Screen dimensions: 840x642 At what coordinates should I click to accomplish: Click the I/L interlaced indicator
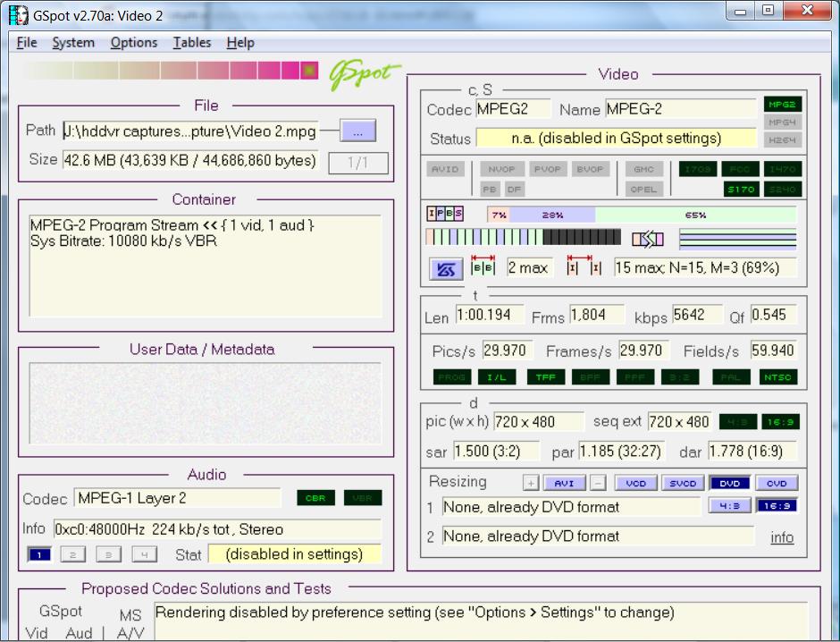click(x=497, y=377)
